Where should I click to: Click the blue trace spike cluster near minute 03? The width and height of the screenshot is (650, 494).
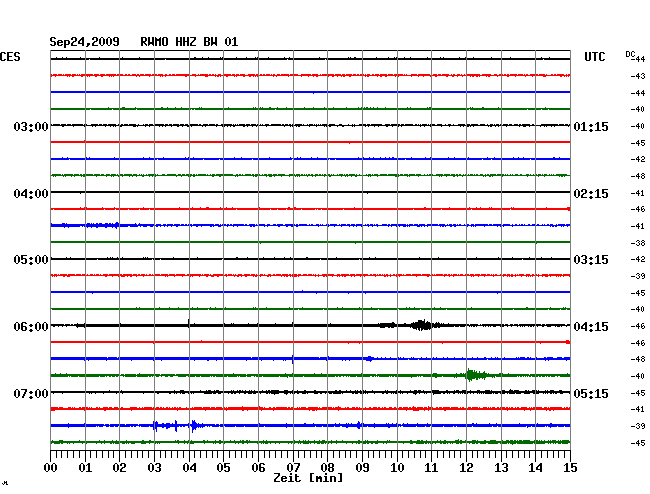[166, 426]
